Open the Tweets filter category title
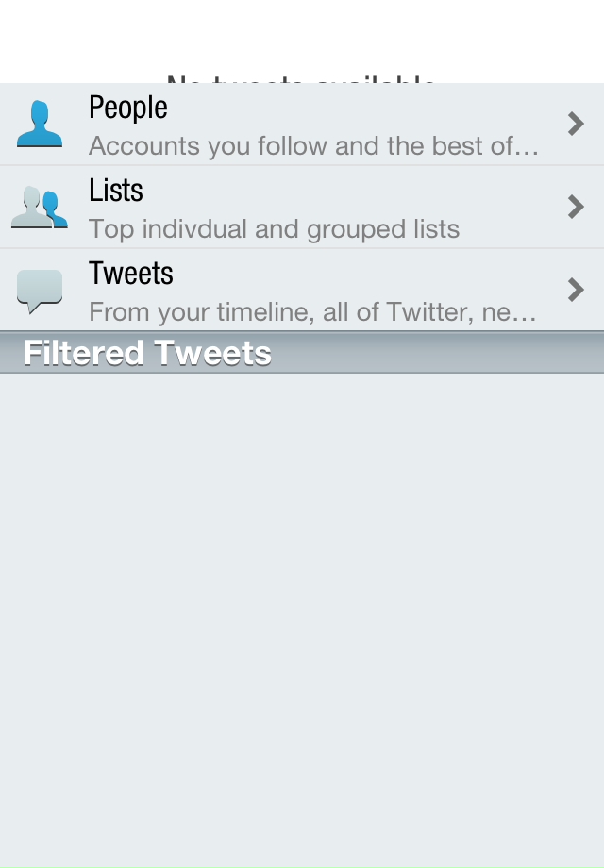604x868 pixels. [130, 274]
